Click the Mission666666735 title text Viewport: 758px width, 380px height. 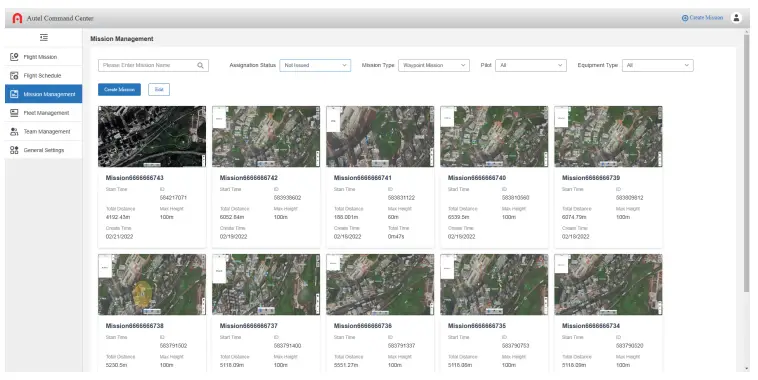tap(477, 326)
